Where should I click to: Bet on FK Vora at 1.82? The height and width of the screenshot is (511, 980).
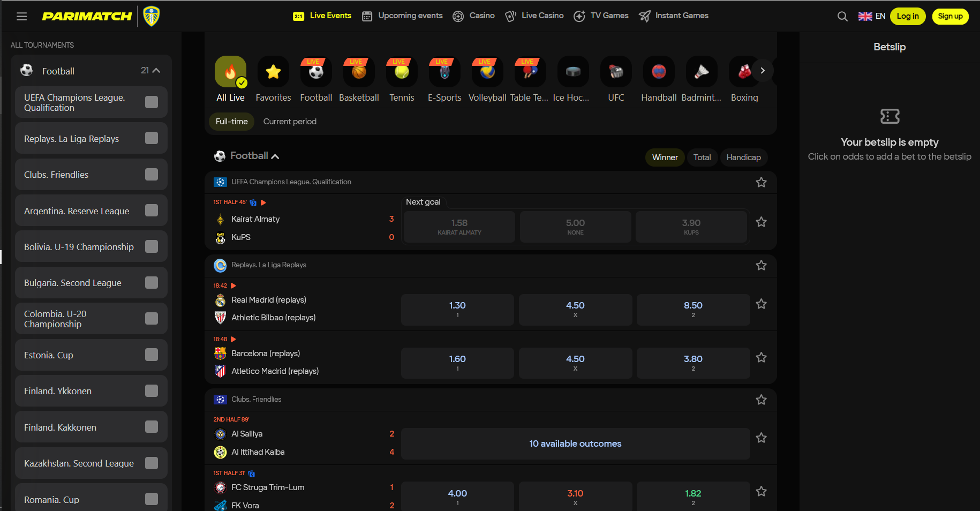[x=693, y=497]
